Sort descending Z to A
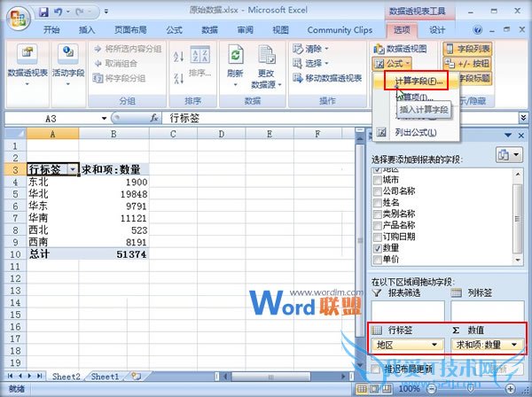 click(x=178, y=78)
